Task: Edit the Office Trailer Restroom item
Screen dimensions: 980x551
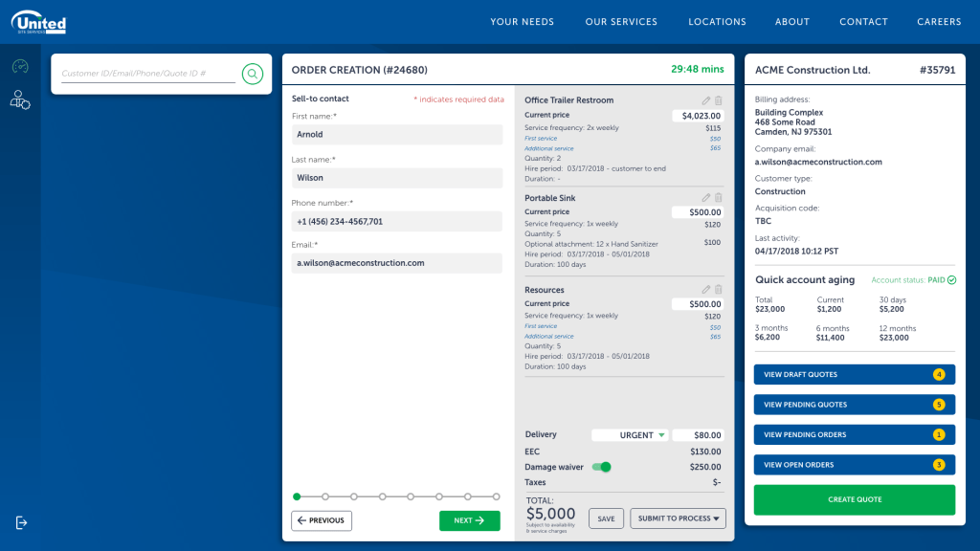Action: (706, 100)
